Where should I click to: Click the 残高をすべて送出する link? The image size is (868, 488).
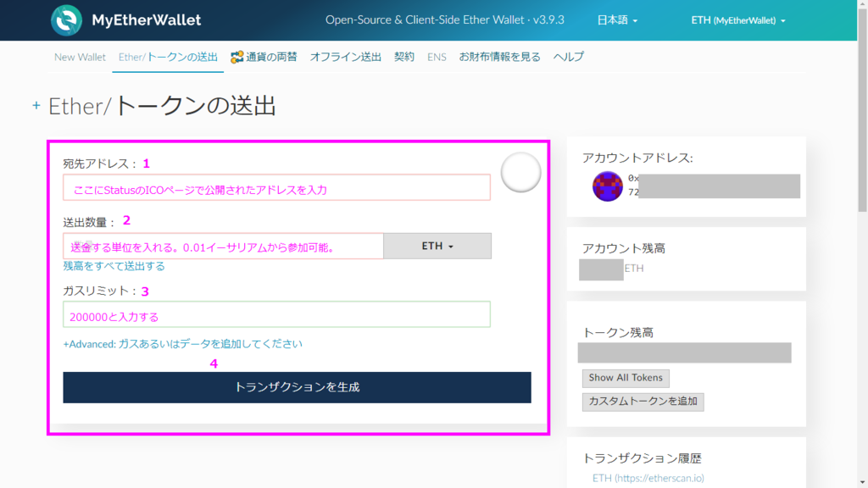(114, 266)
